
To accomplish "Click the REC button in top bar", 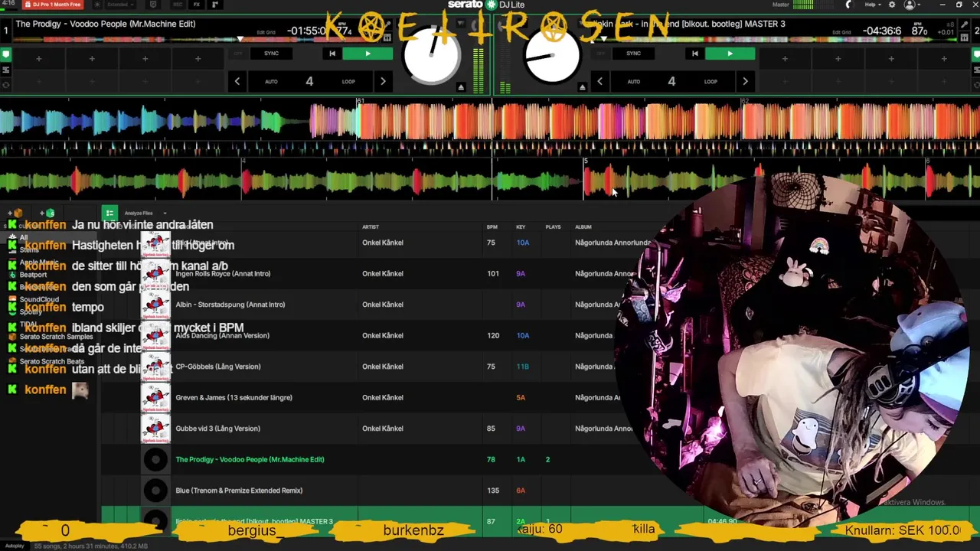I will [x=178, y=5].
